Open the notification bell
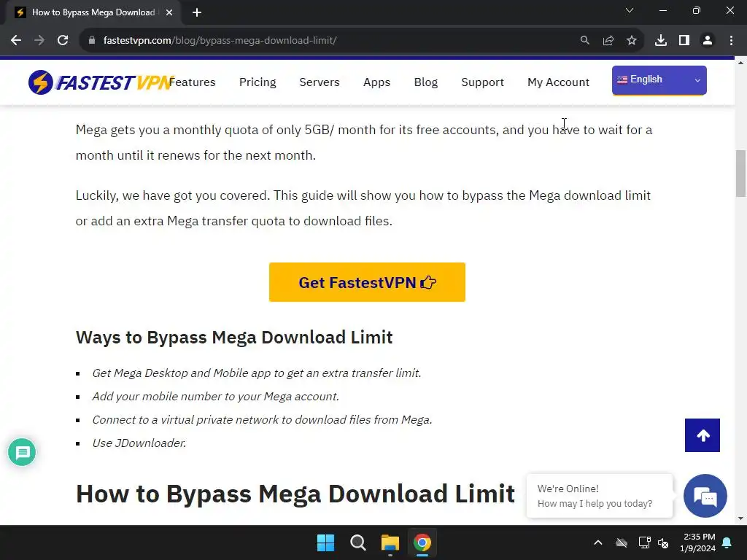Viewport: 747px width, 560px height. click(727, 542)
